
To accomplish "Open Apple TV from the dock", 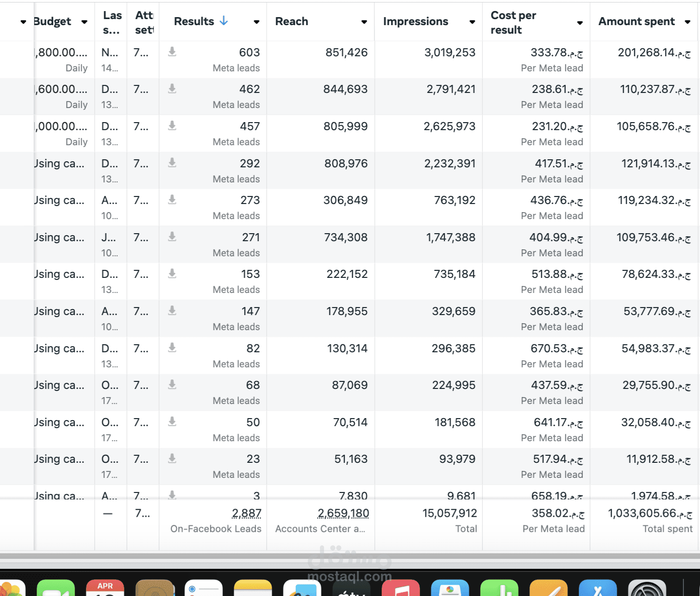I will click(352, 588).
